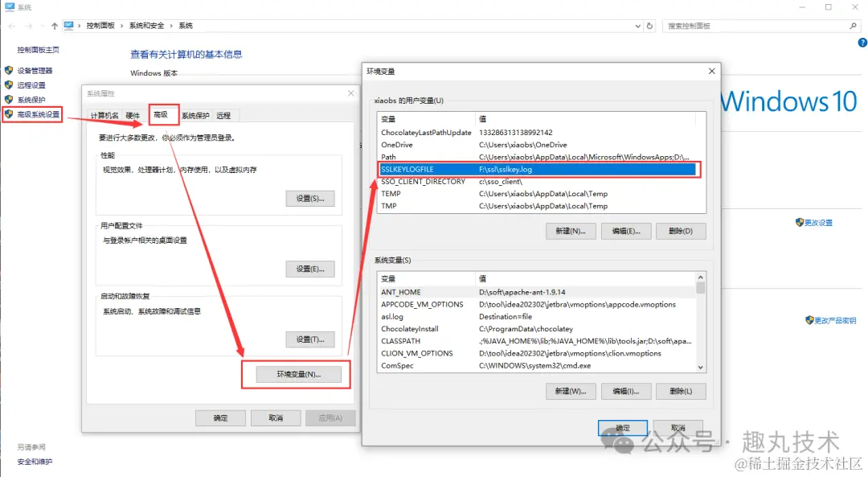Open address bar history dropdown
Image resolution: width=868 pixels, height=477 pixels.
637,26
